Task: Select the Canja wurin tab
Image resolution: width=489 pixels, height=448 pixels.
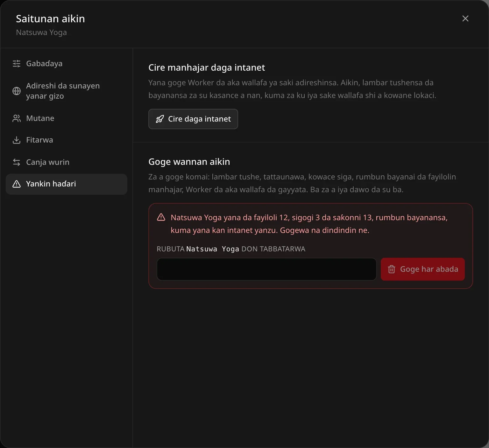Action: 66,162
